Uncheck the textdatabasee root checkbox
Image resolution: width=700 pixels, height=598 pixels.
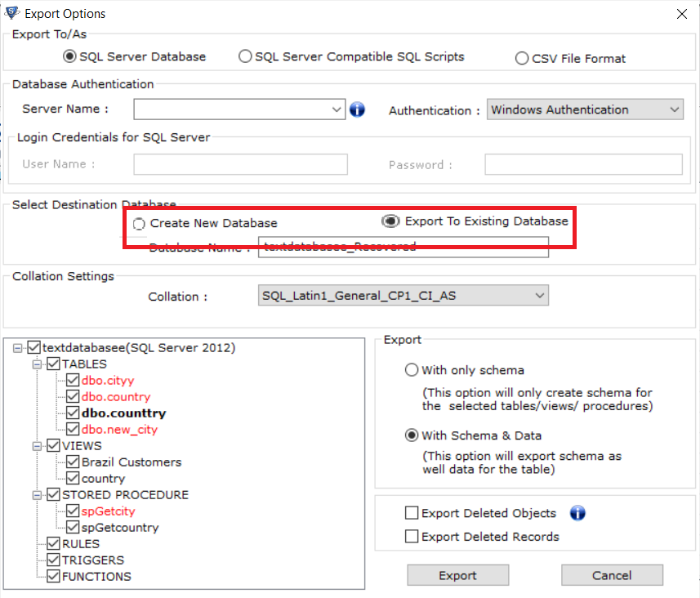[34, 347]
